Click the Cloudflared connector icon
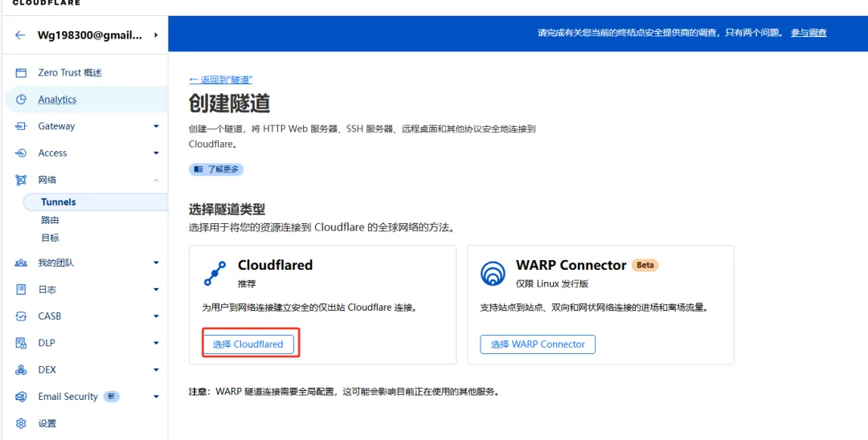 pos(215,273)
